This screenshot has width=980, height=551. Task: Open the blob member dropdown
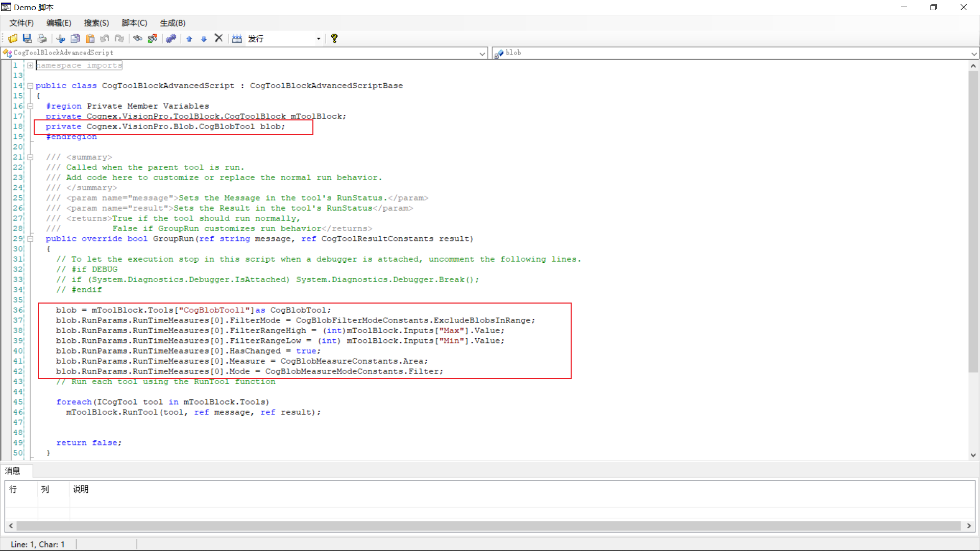(x=974, y=53)
